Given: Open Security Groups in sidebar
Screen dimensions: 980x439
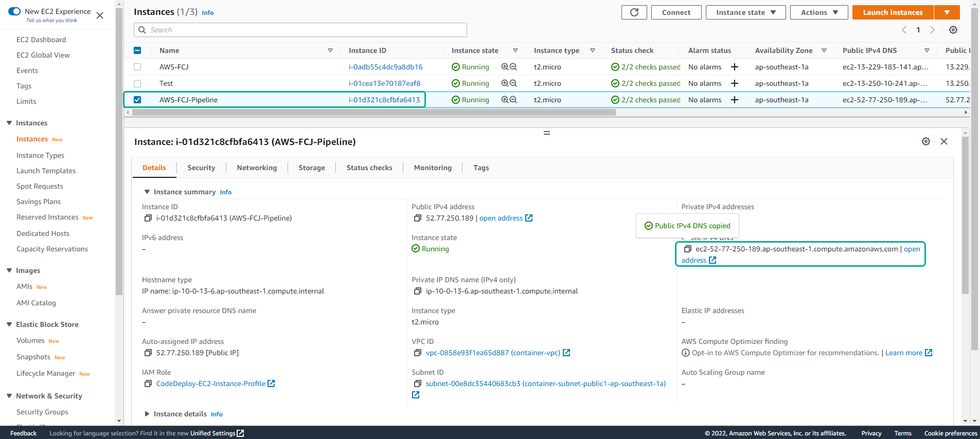Looking at the screenshot, I should [x=42, y=412].
